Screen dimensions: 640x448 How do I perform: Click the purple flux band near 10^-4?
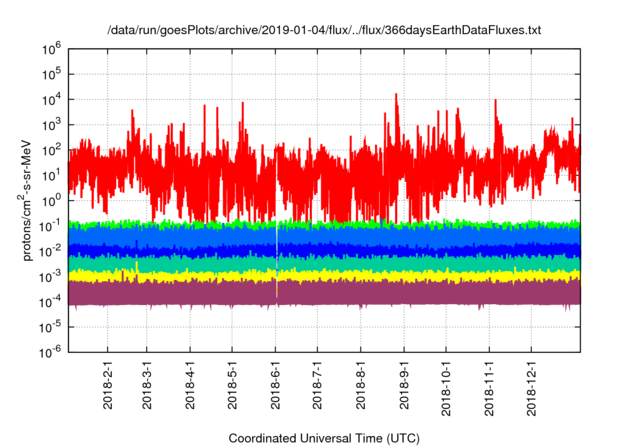click(324, 294)
